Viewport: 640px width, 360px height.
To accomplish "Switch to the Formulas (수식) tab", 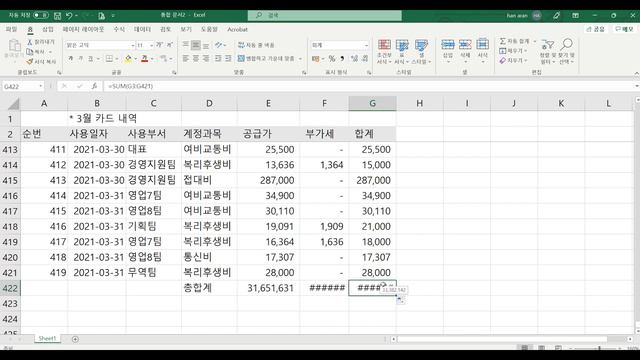I will 119,29.
